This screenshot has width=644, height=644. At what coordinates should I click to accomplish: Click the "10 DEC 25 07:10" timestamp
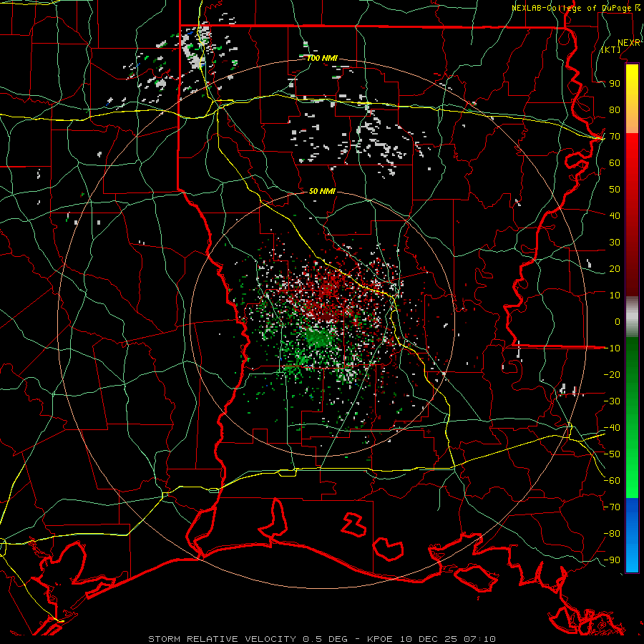[x=447, y=639]
